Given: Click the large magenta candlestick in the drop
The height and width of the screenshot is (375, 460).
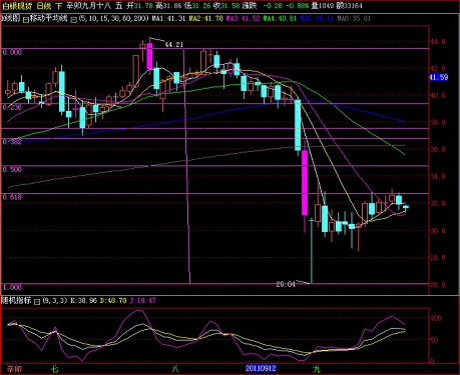Looking at the screenshot, I should coord(305,182).
